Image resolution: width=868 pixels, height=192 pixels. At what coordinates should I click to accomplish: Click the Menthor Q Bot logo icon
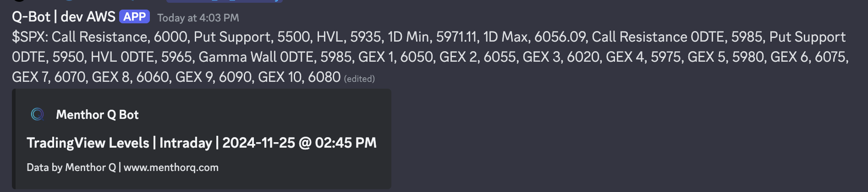[37, 114]
